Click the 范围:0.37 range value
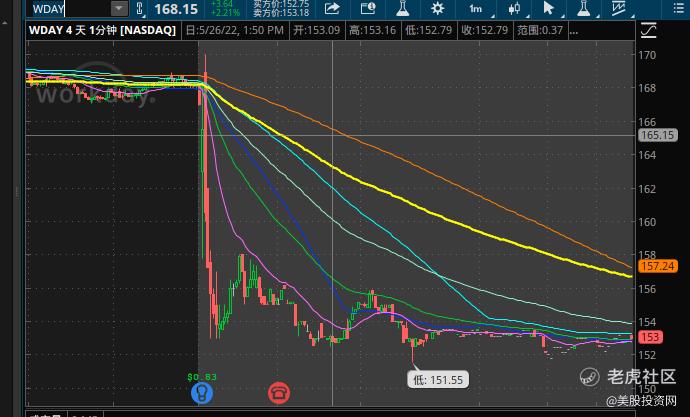 pyautogui.click(x=540, y=30)
